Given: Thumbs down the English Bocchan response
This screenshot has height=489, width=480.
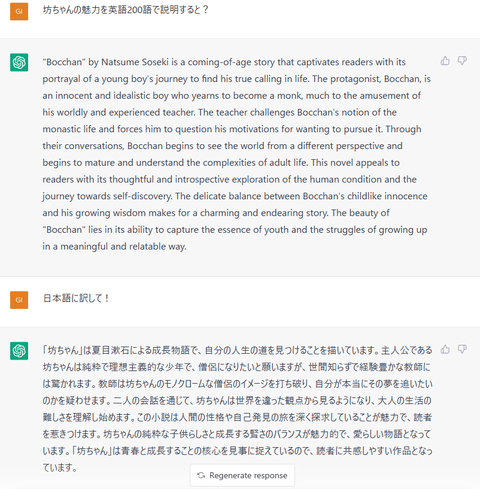Looking at the screenshot, I should tap(462, 61).
